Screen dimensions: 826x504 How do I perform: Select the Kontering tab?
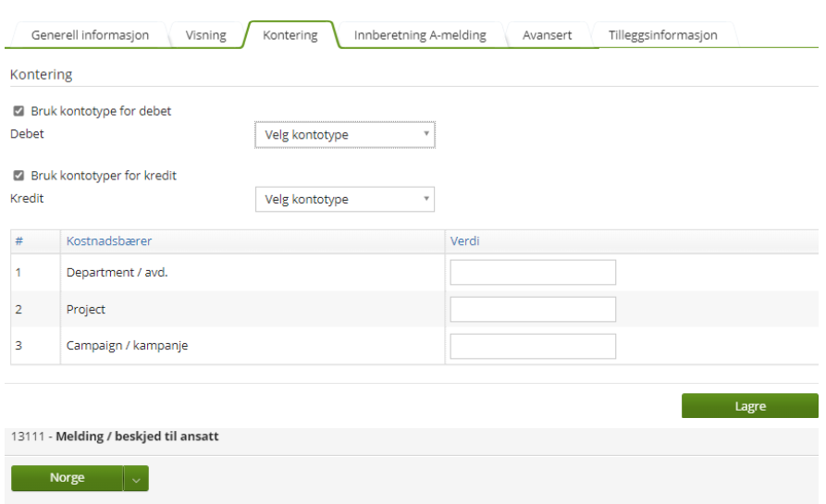coord(290,35)
